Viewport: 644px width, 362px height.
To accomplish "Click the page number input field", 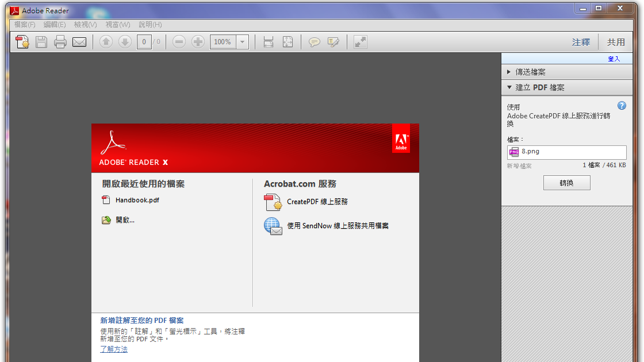I will (144, 42).
